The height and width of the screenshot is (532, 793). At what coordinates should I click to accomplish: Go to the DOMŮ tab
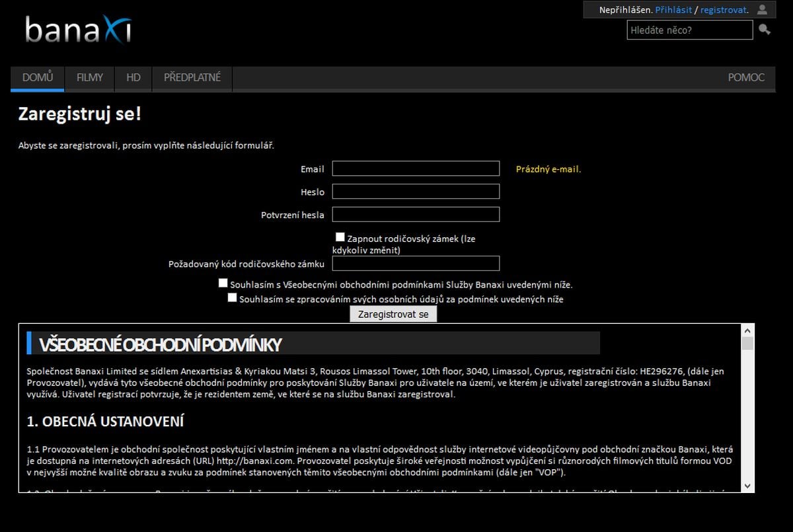38,78
